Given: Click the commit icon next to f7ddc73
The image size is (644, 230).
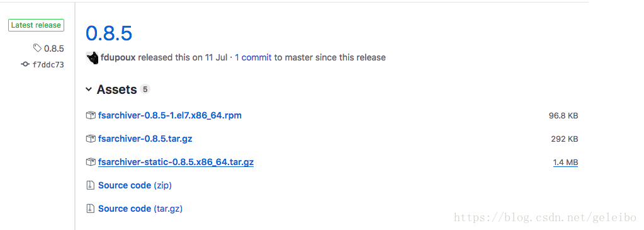Looking at the screenshot, I should [25, 64].
